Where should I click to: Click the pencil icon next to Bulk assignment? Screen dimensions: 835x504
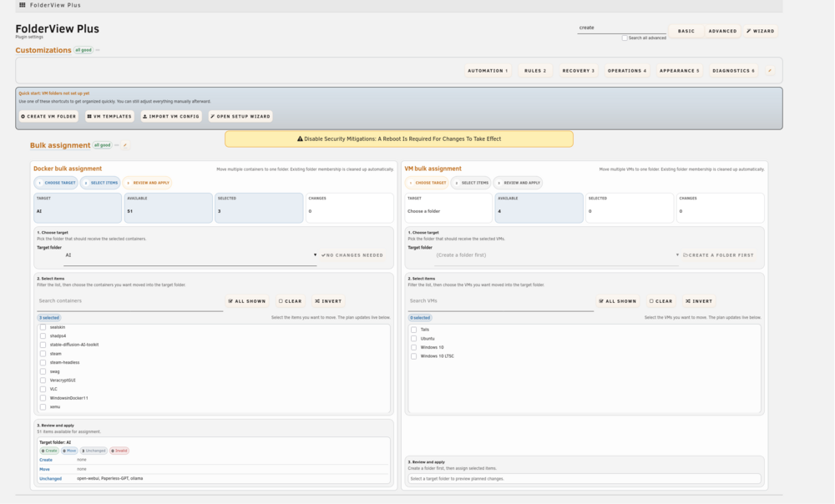pyautogui.click(x=126, y=144)
